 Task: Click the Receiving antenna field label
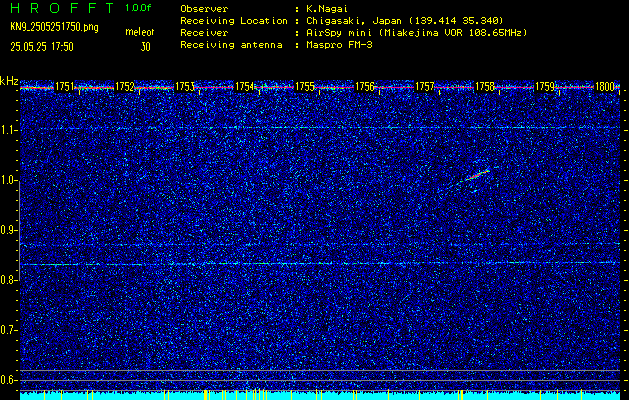(x=231, y=45)
